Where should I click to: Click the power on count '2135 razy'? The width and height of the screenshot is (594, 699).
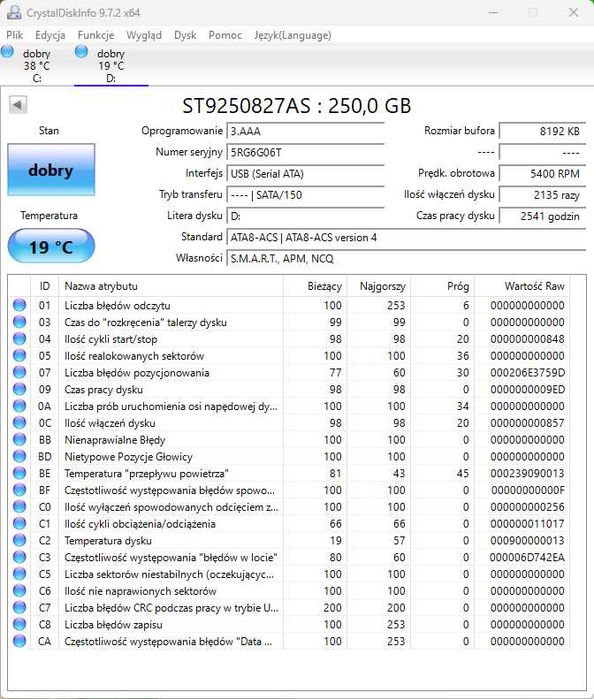(x=542, y=195)
